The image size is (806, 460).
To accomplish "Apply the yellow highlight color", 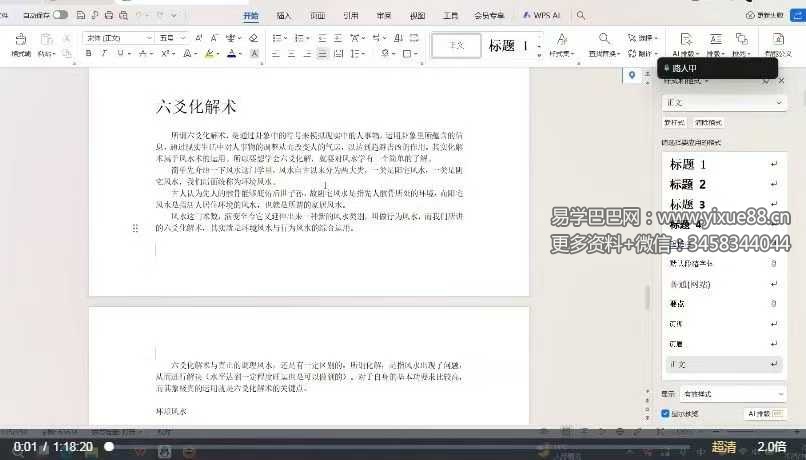I will click(209, 53).
